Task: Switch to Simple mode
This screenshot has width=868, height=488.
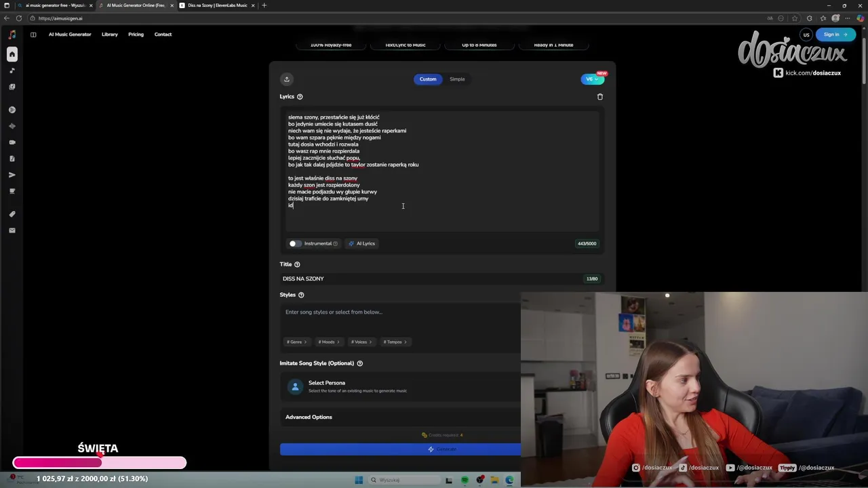Action: (x=457, y=79)
